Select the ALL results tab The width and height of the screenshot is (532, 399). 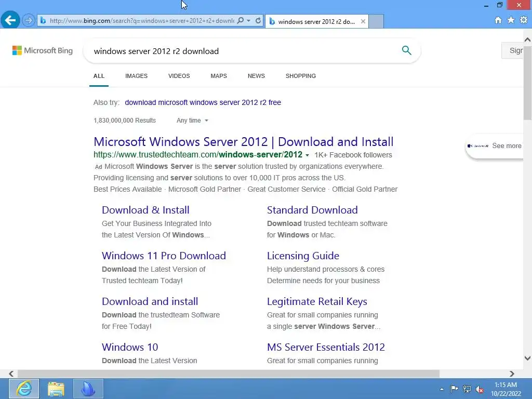99,76
